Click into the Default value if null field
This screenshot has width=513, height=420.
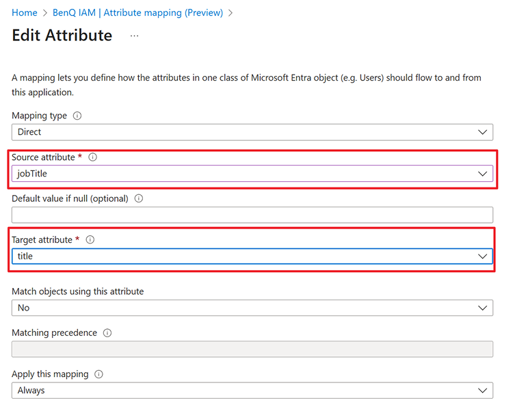point(252,215)
